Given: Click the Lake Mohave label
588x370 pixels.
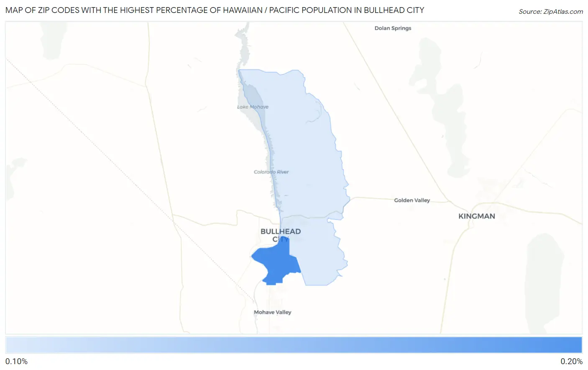Looking at the screenshot, I should 253,107.
